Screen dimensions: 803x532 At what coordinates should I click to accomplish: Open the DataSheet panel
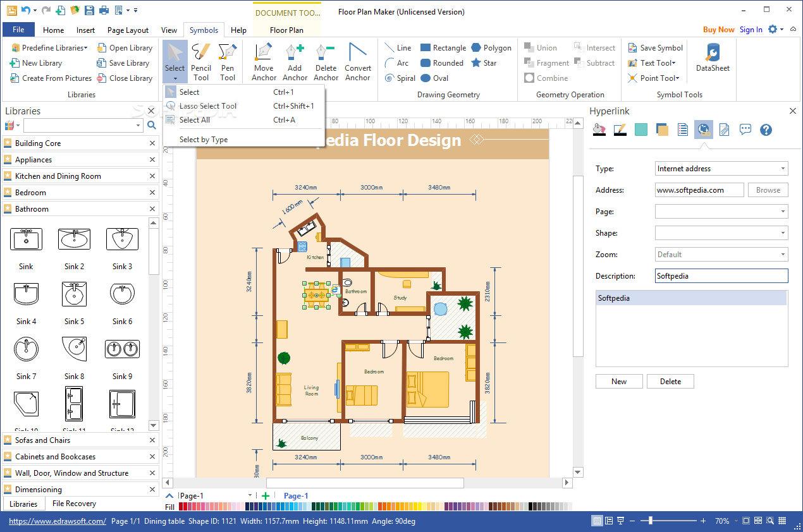click(713, 57)
